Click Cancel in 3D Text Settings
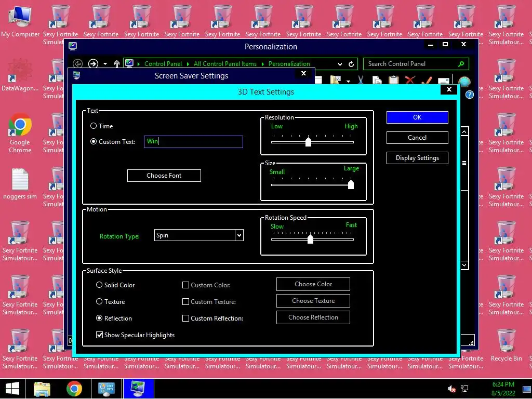Screen dimensions: 532x399 tap(417, 137)
